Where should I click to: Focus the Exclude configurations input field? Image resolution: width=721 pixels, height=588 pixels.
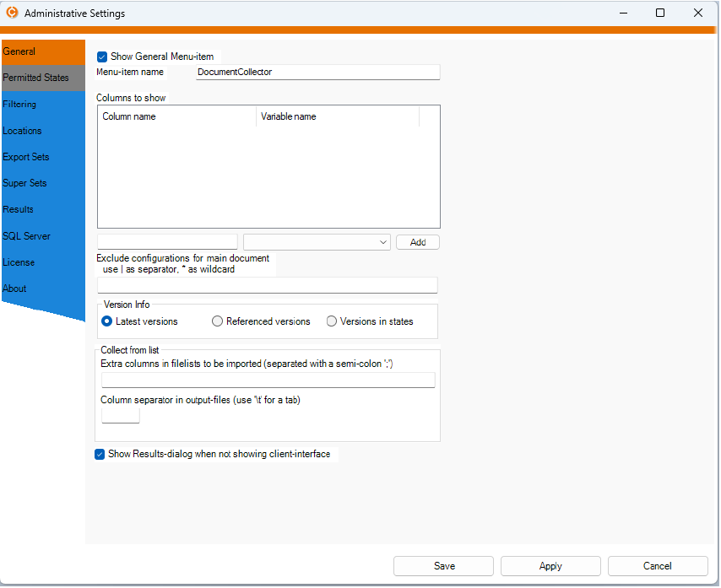tap(268, 285)
